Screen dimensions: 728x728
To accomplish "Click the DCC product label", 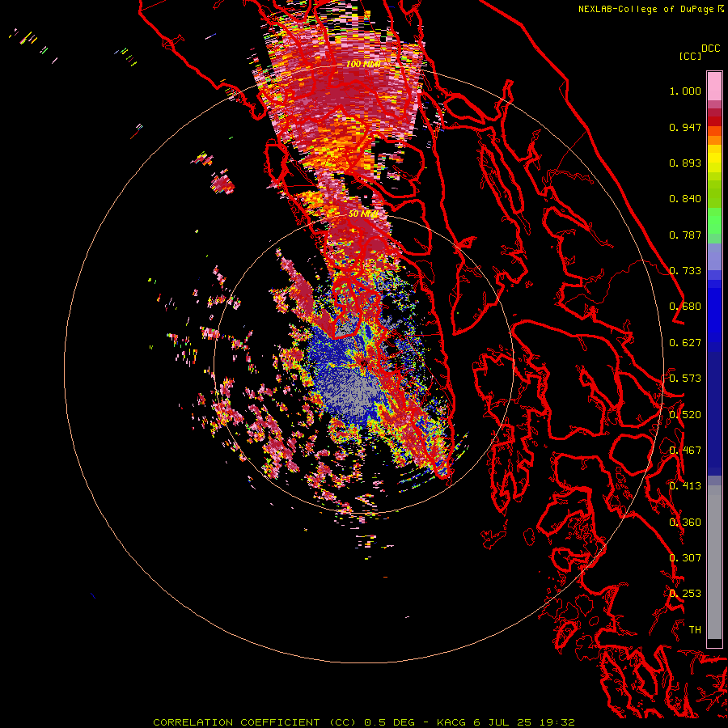I will pos(710,49).
